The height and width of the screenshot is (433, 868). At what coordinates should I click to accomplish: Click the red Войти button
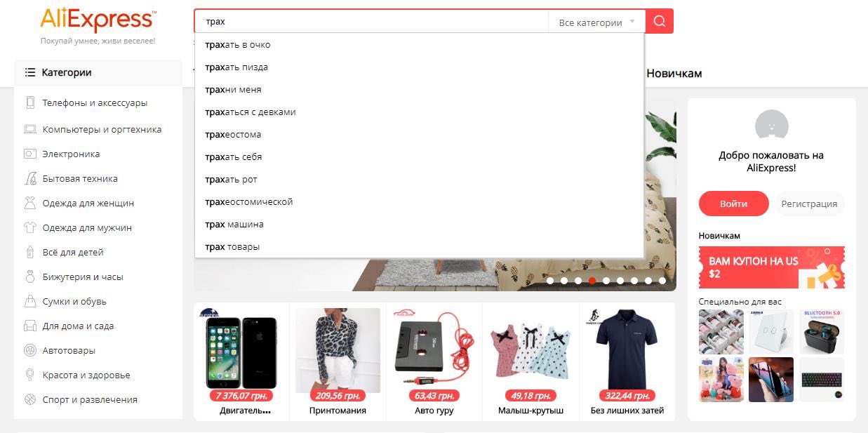733,204
